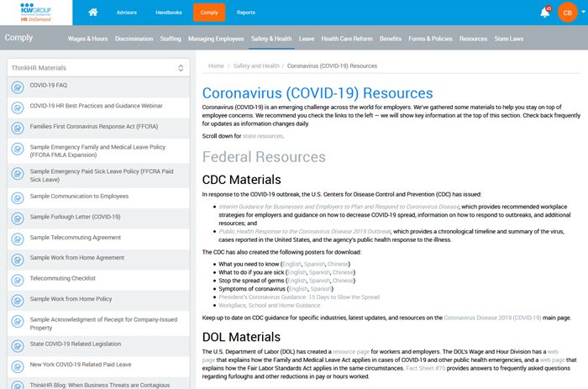Click icon beside Sample Work from Home Agreement
This screenshot has height=389, width=588.
coord(18,260)
